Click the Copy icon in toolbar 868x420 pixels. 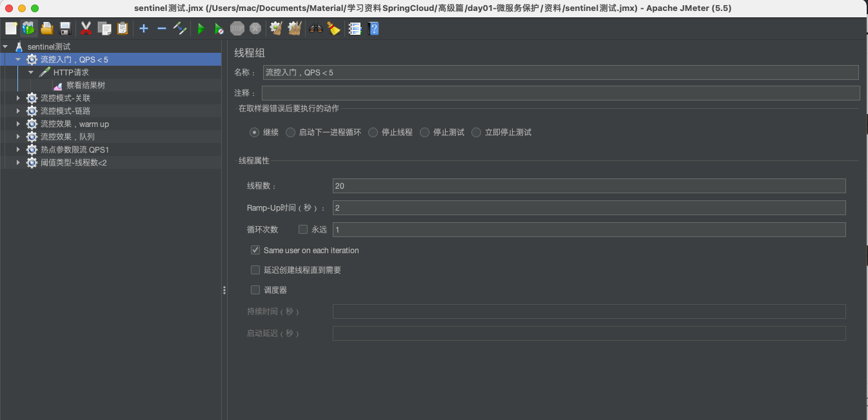[104, 28]
